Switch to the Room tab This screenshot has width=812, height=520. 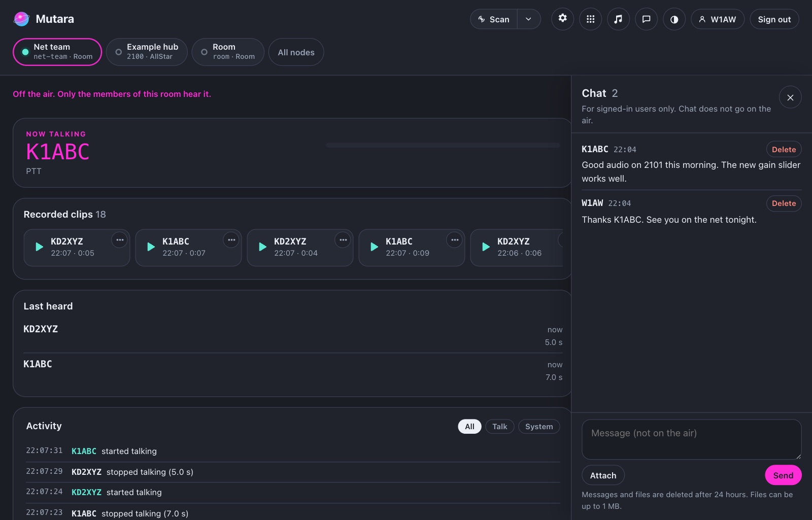click(228, 52)
